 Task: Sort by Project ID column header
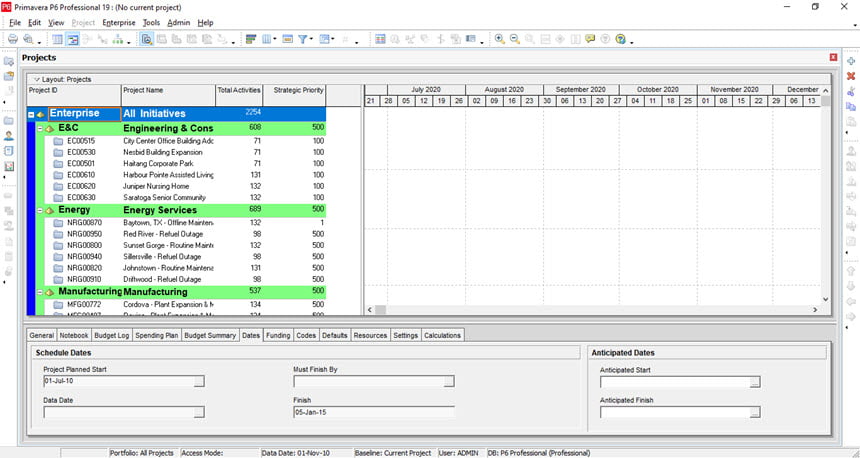pyautogui.click(x=74, y=95)
